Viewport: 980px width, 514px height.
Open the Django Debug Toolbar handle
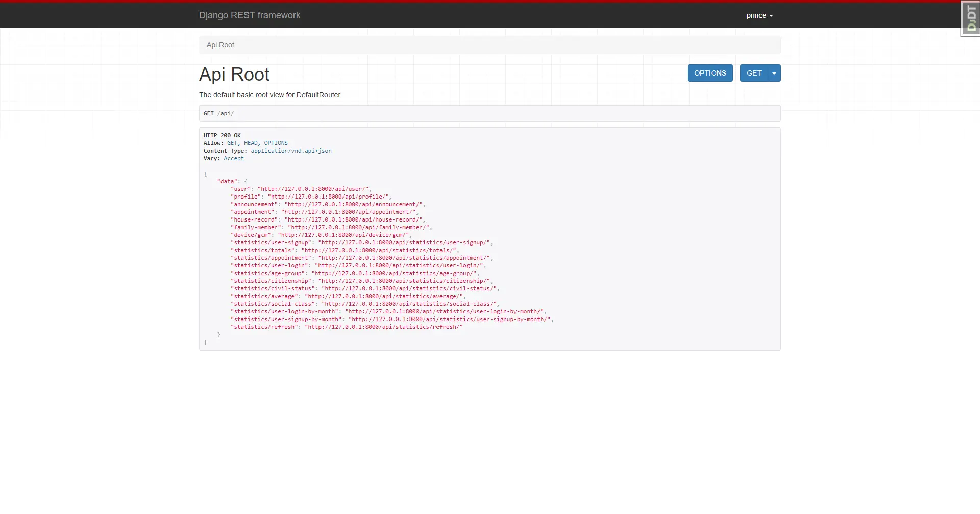tap(970, 19)
